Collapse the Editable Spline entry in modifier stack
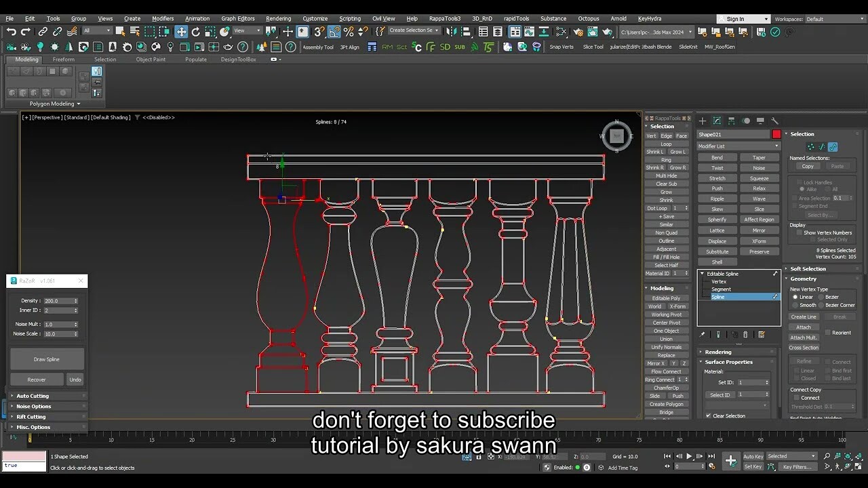Screen dimensions: 868x488 point(703,274)
